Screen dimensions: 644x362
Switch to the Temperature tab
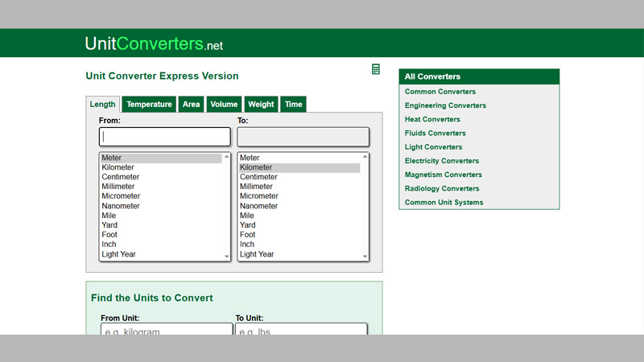pos(149,105)
